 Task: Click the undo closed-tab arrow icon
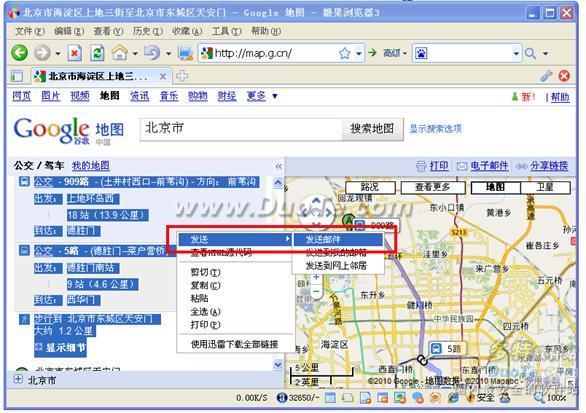[x=152, y=53]
